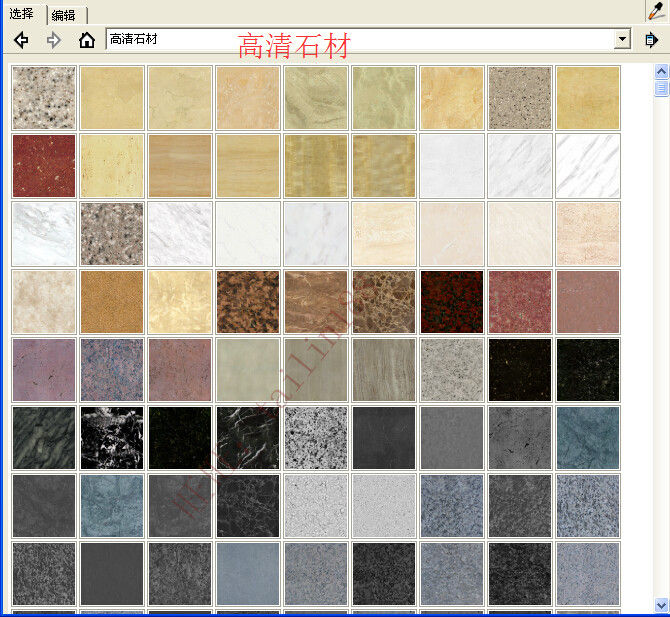Select the tan speckled stone swatch in first row

point(520,98)
